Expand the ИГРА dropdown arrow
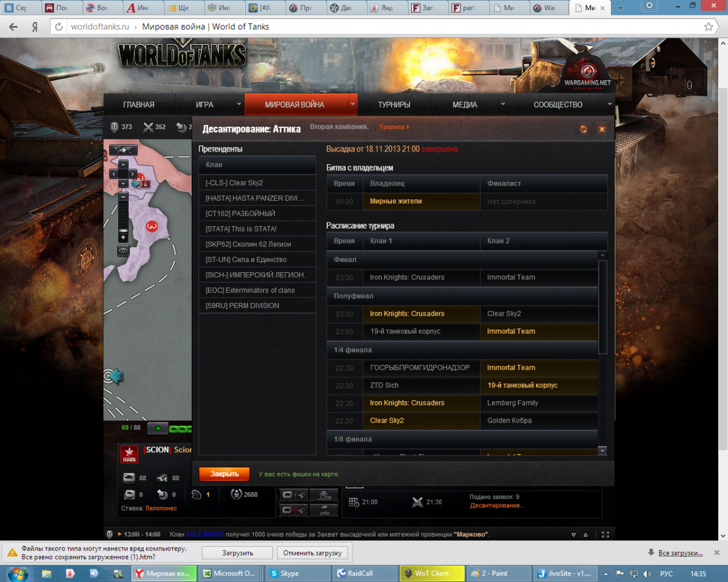The height and width of the screenshot is (582, 728). tap(238, 104)
